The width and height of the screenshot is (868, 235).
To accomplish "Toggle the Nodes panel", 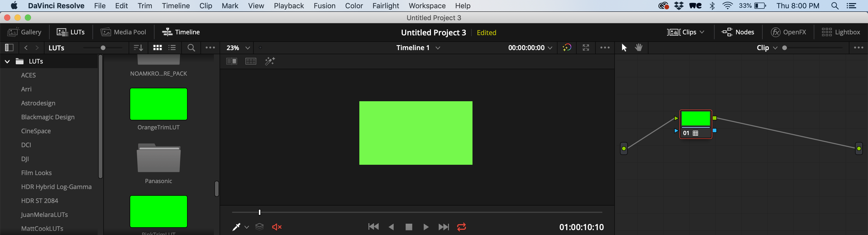I will (738, 32).
